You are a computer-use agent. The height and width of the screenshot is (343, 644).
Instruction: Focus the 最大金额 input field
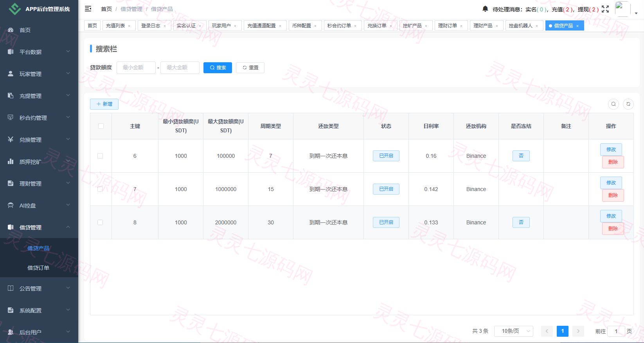point(180,67)
